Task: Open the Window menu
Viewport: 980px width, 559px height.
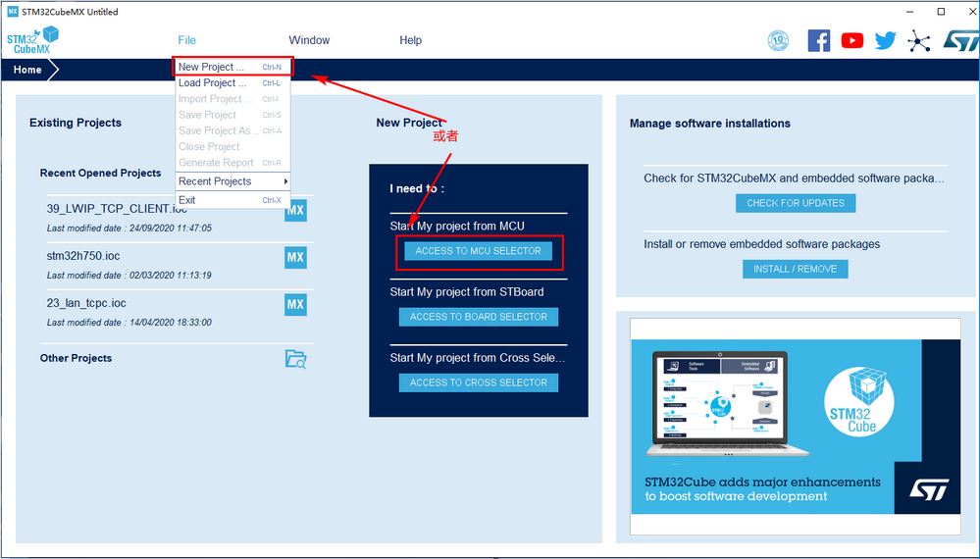Action: click(309, 40)
